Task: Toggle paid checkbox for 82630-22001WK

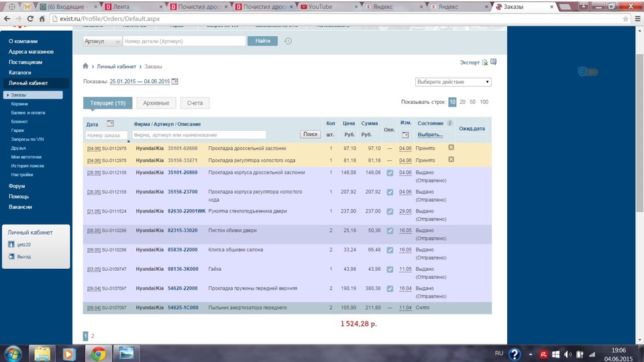Action: [390, 211]
